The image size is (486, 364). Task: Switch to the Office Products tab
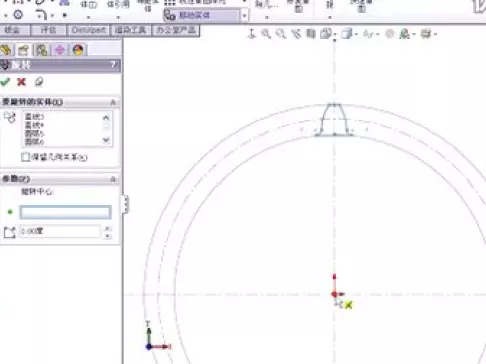pos(176,30)
